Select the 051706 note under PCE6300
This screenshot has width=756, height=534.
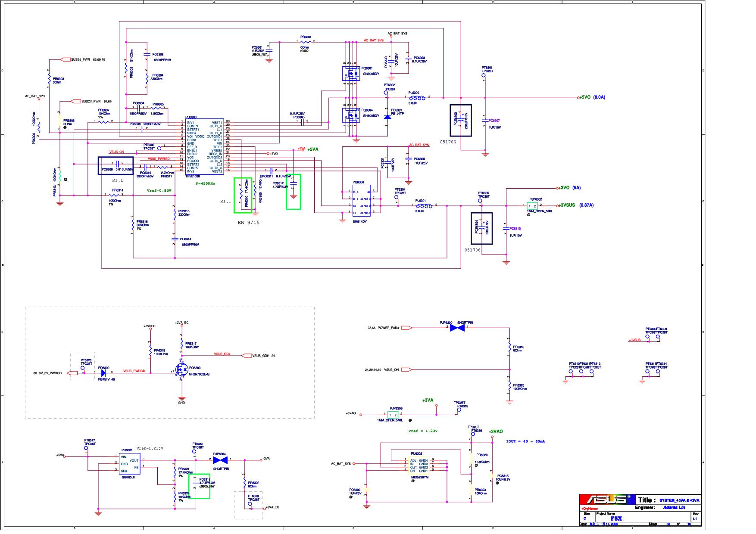point(448,142)
